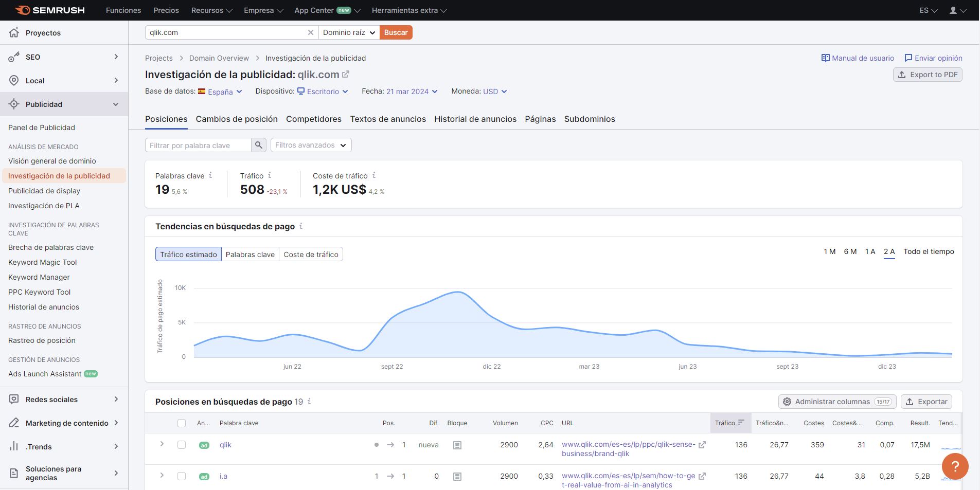Screen dimensions: 980x490
Task: Click the Tráfico column sort icon
Action: 741,422
